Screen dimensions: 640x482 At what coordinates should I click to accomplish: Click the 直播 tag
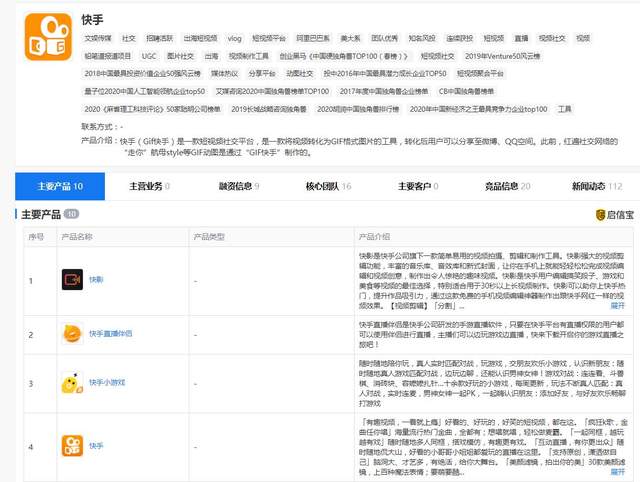click(x=521, y=38)
